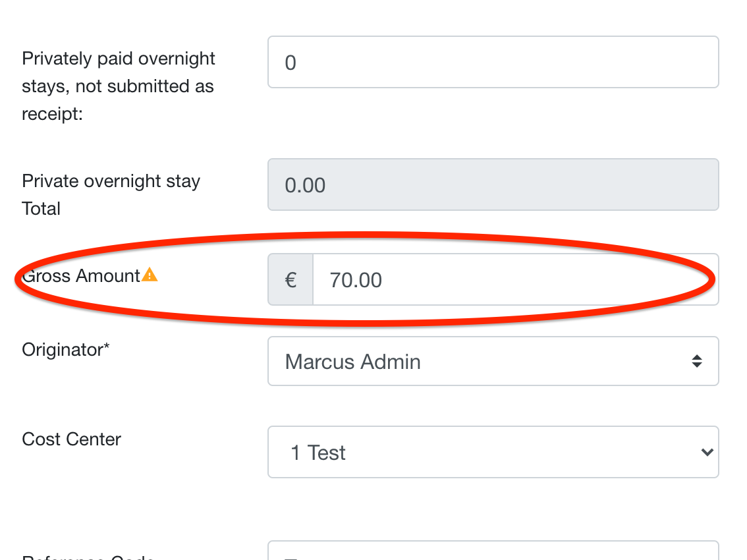Click the Gross Amount label
Image resolution: width=747 pixels, height=560 pixels.
coord(81,275)
